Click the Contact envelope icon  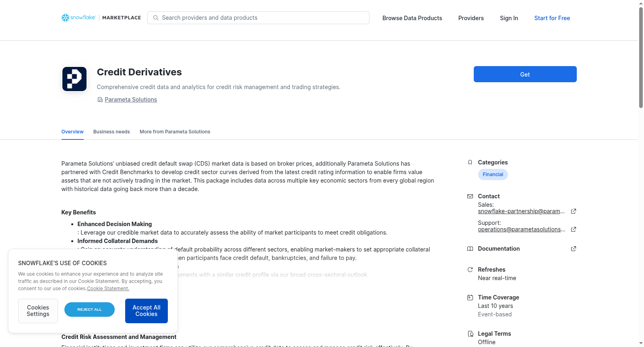[470, 196]
